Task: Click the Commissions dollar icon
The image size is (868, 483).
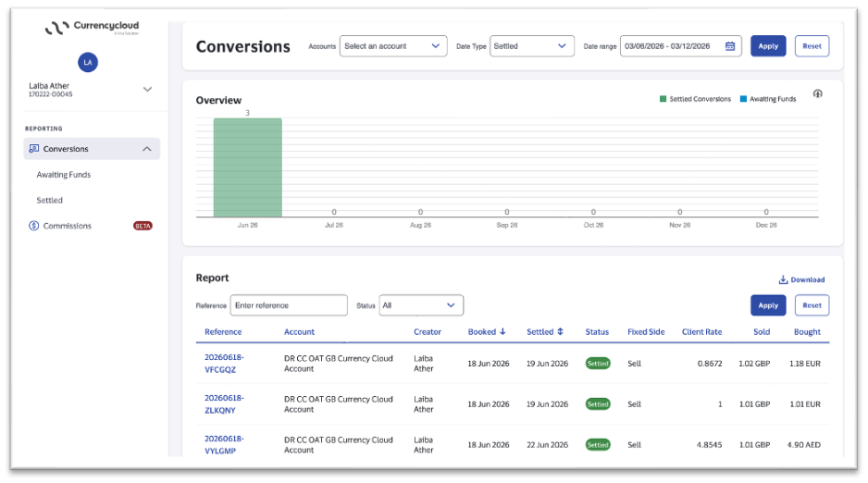Action: [x=33, y=226]
